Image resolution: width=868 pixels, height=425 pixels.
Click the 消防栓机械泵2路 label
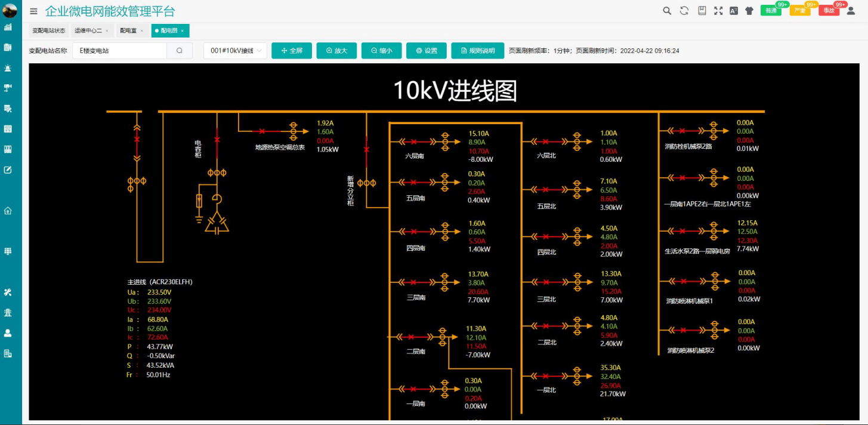coord(688,146)
